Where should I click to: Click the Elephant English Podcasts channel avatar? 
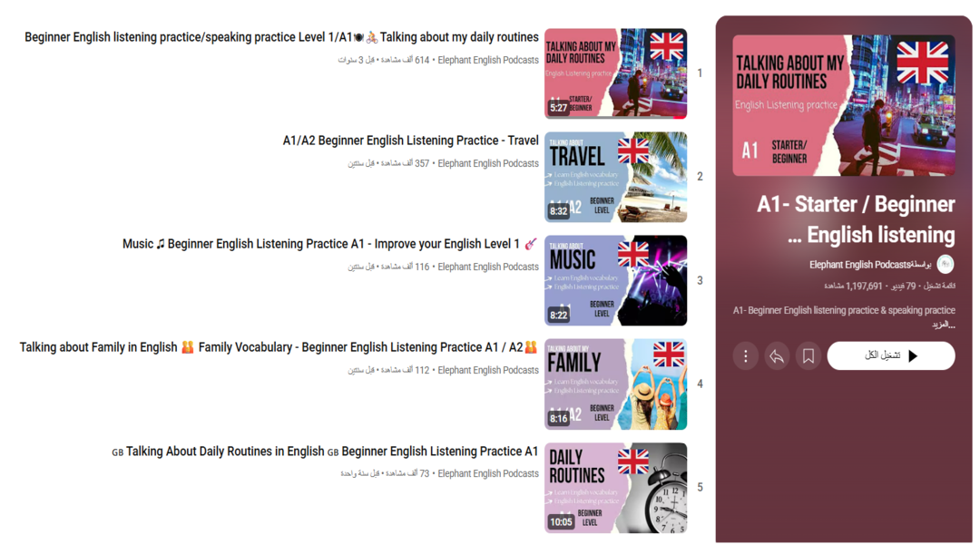click(x=945, y=265)
